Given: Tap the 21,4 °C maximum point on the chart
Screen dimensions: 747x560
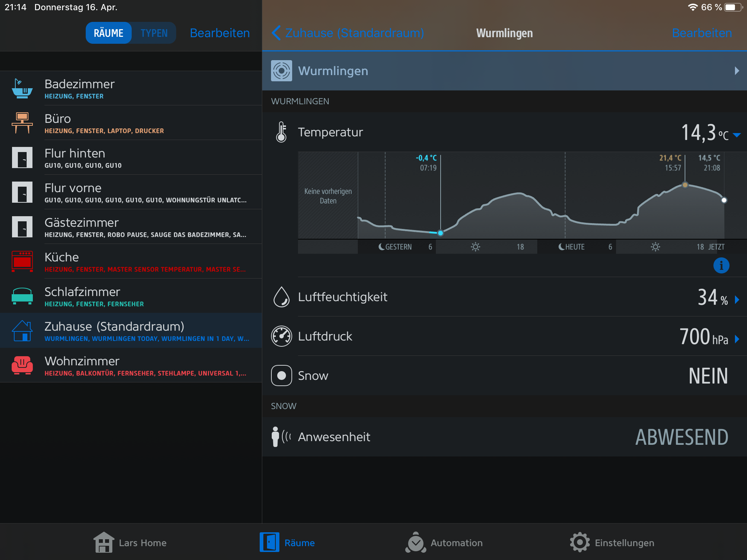Looking at the screenshot, I should click(x=685, y=185).
